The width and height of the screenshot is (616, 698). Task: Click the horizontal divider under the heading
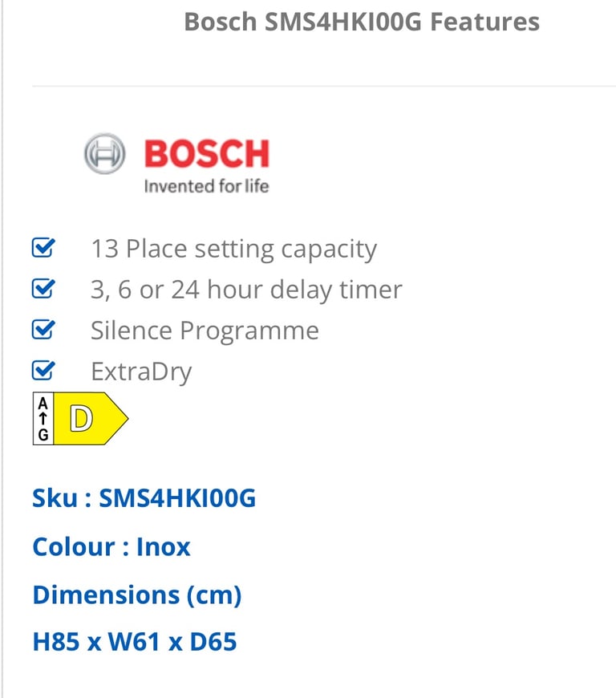pos(321,86)
